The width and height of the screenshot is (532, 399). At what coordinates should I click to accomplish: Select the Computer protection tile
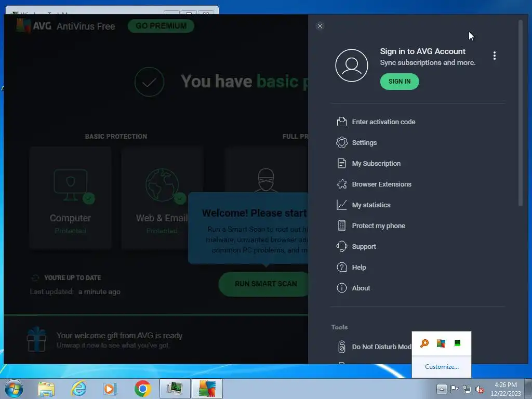[x=70, y=198]
